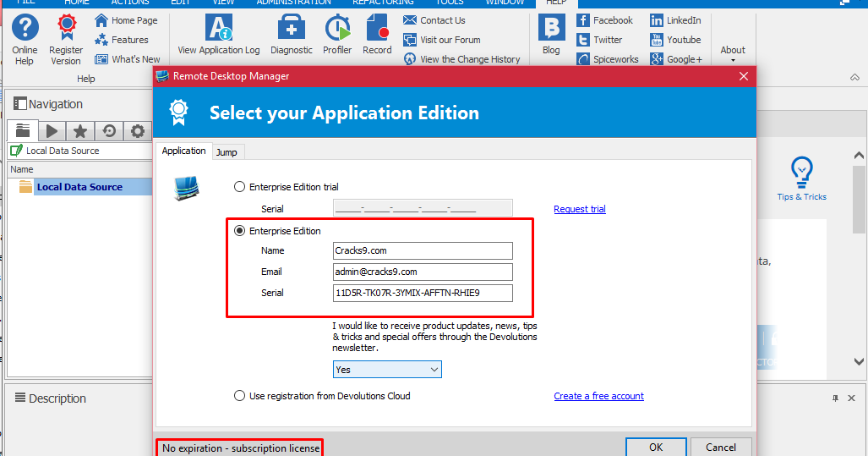Image resolution: width=868 pixels, height=456 pixels.
Task: Select the Enterprise Edition radio button
Action: (239, 230)
